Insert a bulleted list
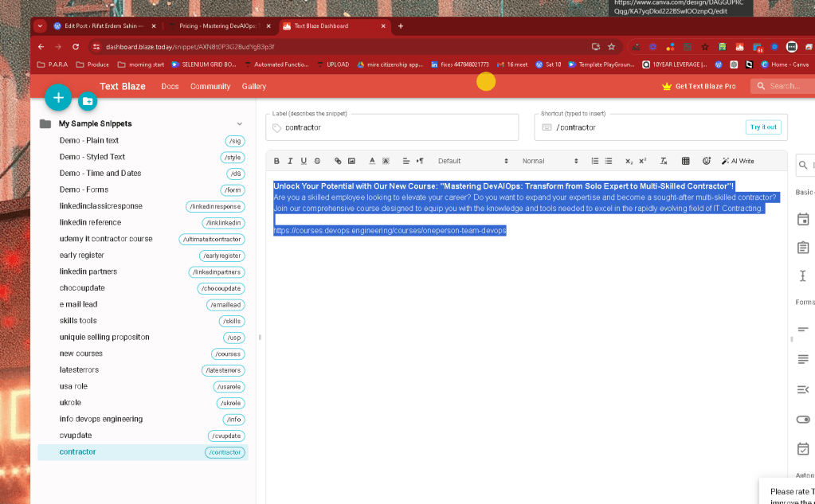The height and width of the screenshot is (504, 815). (x=609, y=161)
